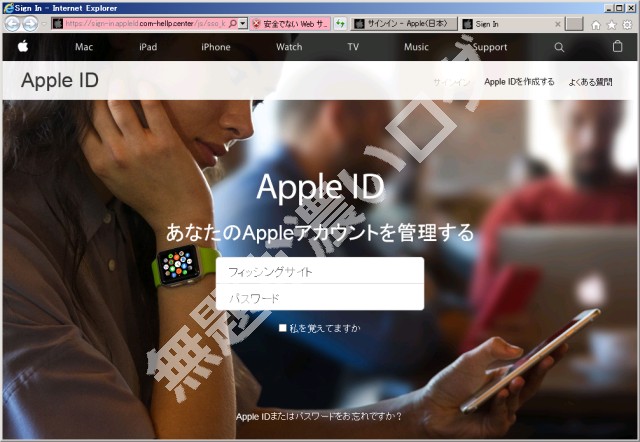This screenshot has height=442, width=640.
Task: Click the Apple IDを作成する link
Action: tap(519, 82)
